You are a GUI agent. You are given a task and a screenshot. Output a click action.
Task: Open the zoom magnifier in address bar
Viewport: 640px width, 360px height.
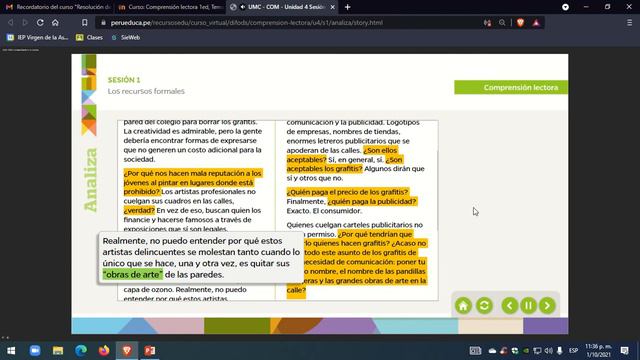[x=502, y=23]
